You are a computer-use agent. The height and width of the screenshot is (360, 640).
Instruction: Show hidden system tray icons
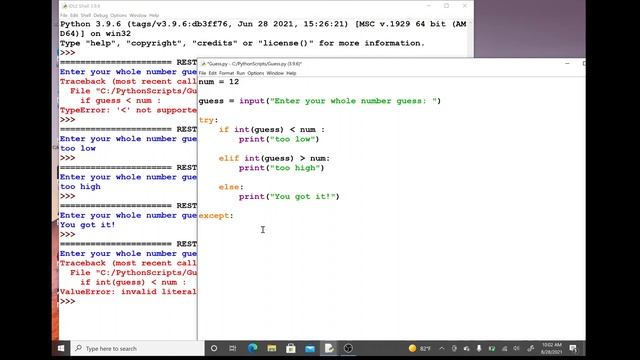tap(442, 348)
